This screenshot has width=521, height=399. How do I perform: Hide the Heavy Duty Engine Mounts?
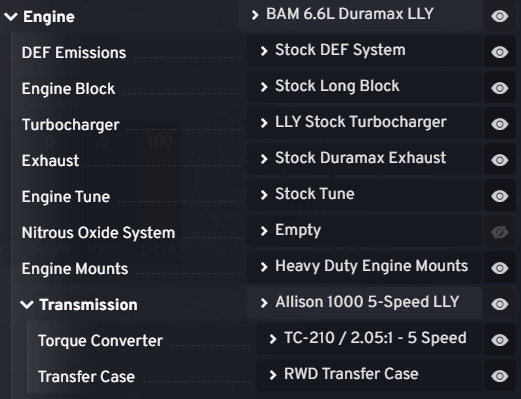500,268
